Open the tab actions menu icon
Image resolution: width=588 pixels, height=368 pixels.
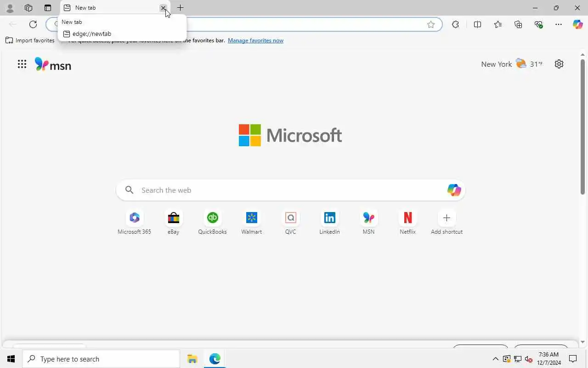tap(48, 8)
